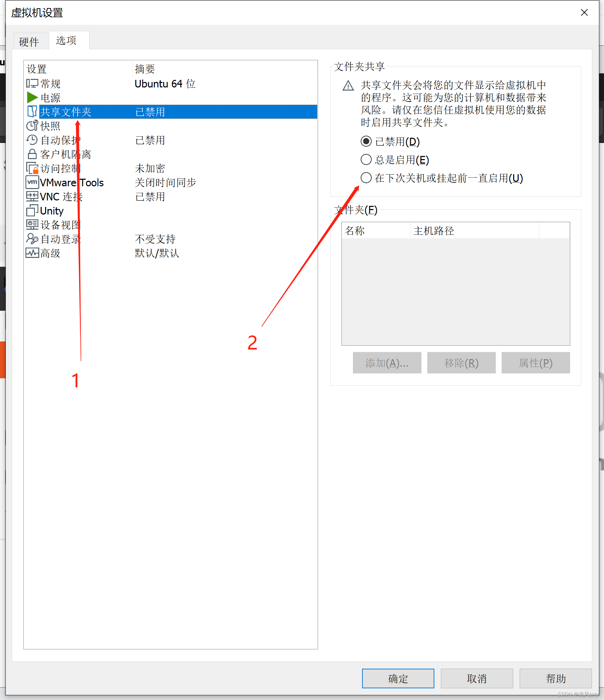Click the 自动登录 autologin user icon
The height and width of the screenshot is (700, 604).
point(32,239)
